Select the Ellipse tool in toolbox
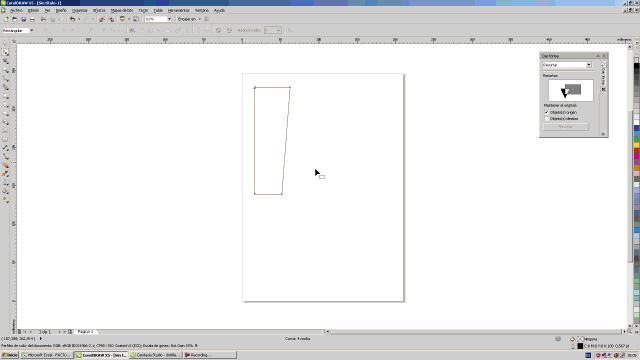 coord(5,105)
